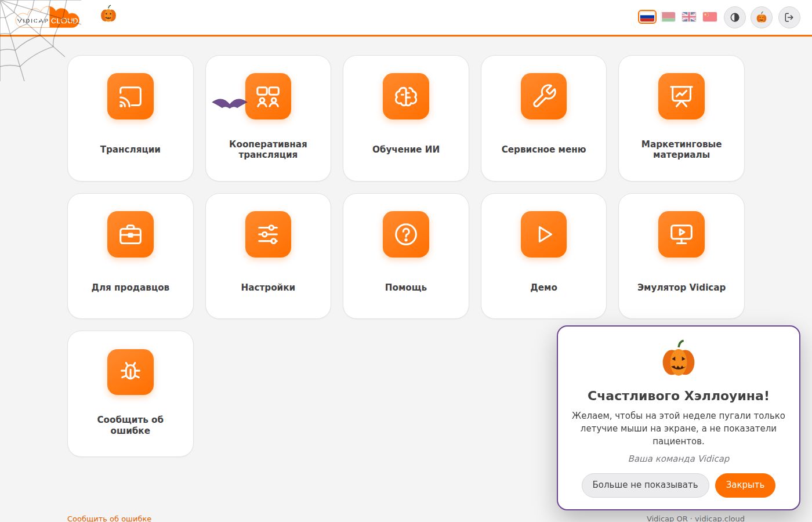Click the small pumpkin beside the logo
Screen dimensions: 812x522
[108, 14]
